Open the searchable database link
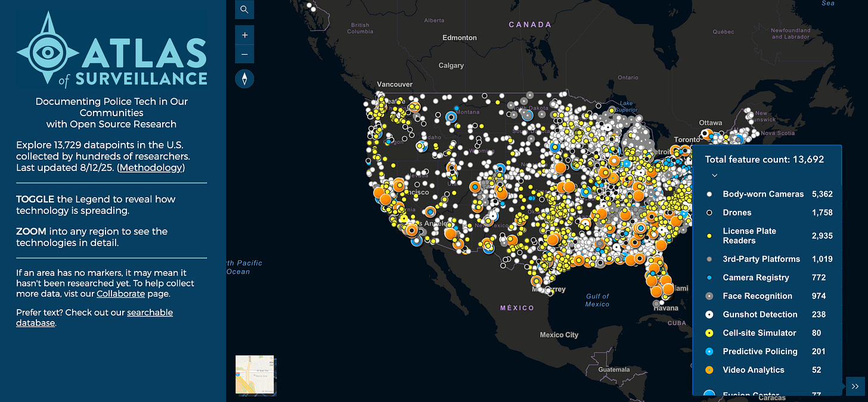Image resolution: width=868 pixels, height=402 pixels. pos(94,317)
